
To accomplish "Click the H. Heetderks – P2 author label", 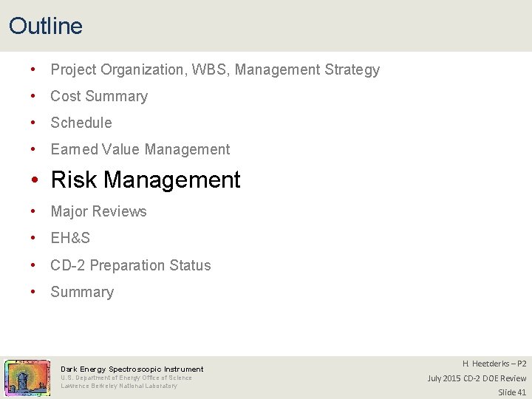I will coord(494,364).
